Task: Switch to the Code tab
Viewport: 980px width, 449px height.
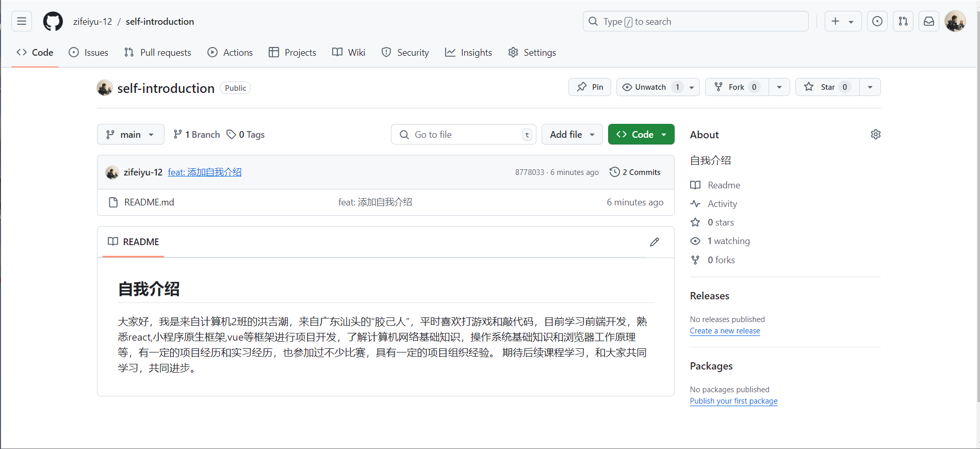Action: [35, 52]
